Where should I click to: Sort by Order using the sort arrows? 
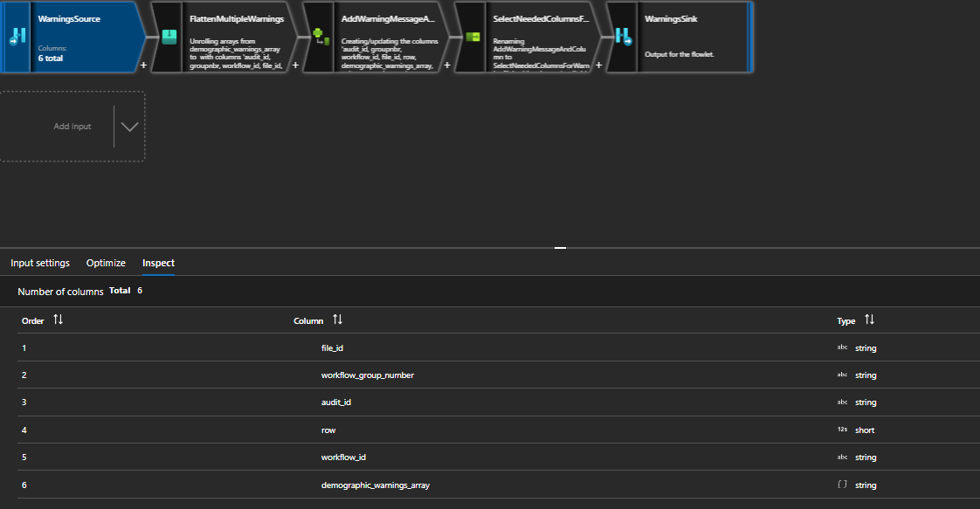(59, 320)
